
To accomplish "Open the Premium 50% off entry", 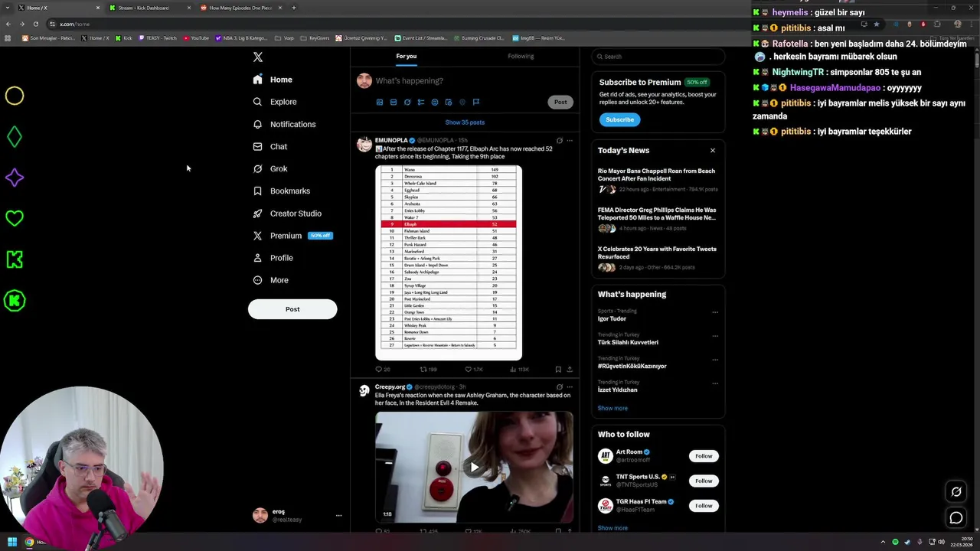I will (292, 236).
